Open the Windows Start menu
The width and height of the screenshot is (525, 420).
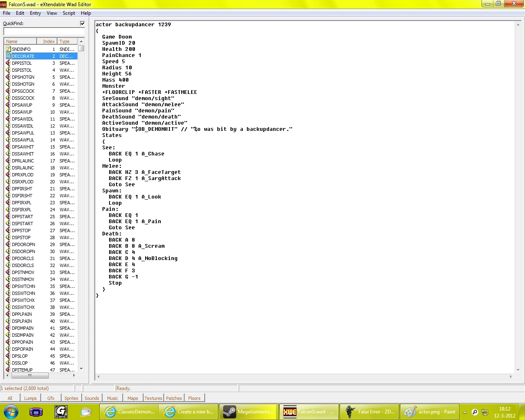coord(11,412)
